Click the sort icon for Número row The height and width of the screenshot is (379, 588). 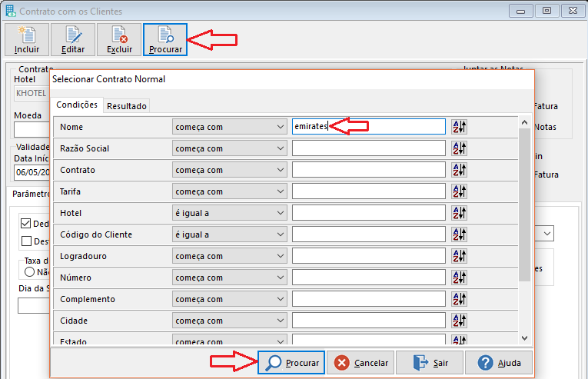(x=459, y=278)
